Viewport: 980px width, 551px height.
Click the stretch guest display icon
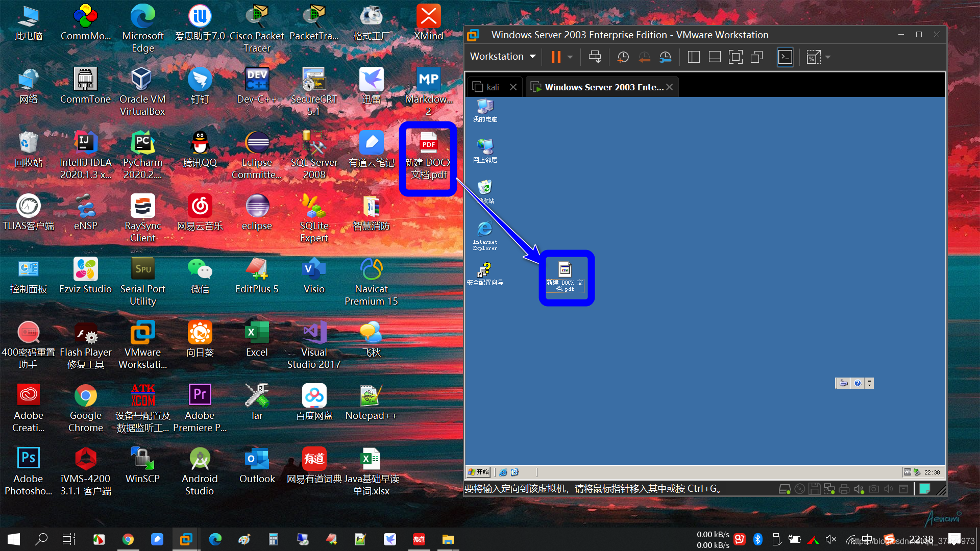point(814,57)
